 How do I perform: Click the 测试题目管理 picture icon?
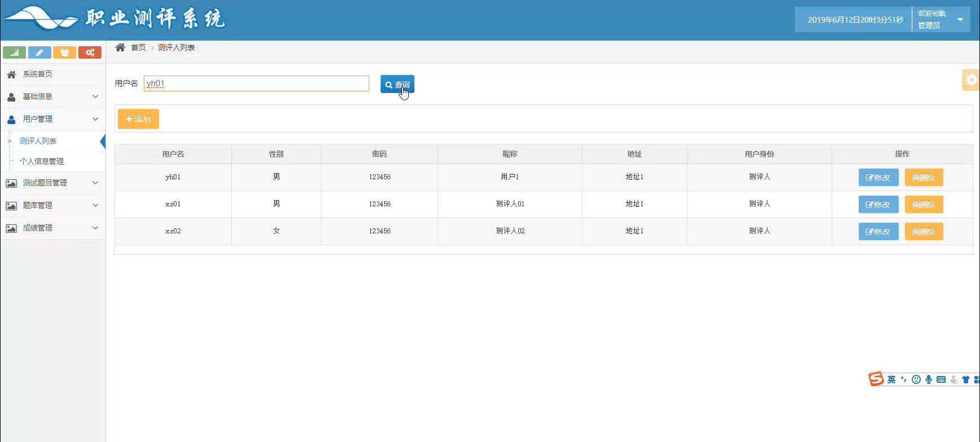[11, 183]
